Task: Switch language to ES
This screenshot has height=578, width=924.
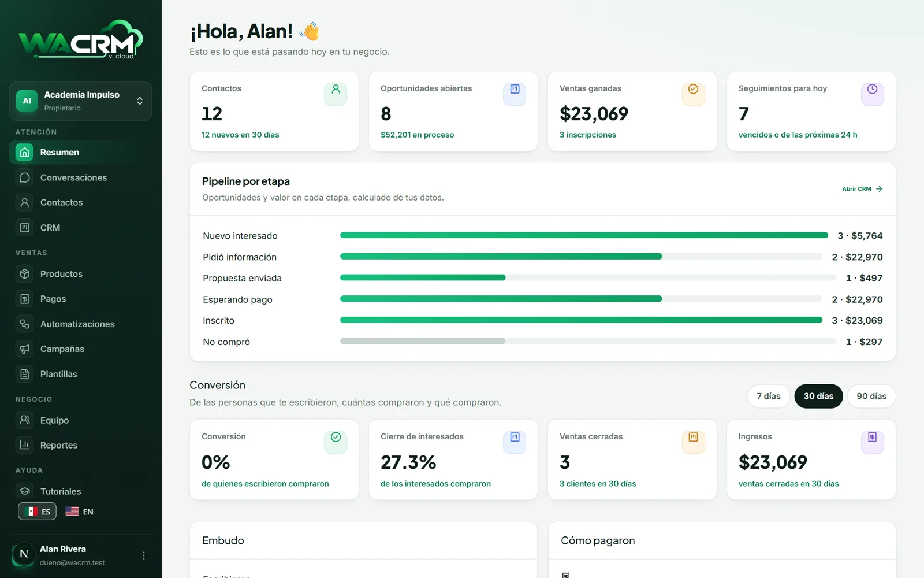Action: click(x=38, y=512)
